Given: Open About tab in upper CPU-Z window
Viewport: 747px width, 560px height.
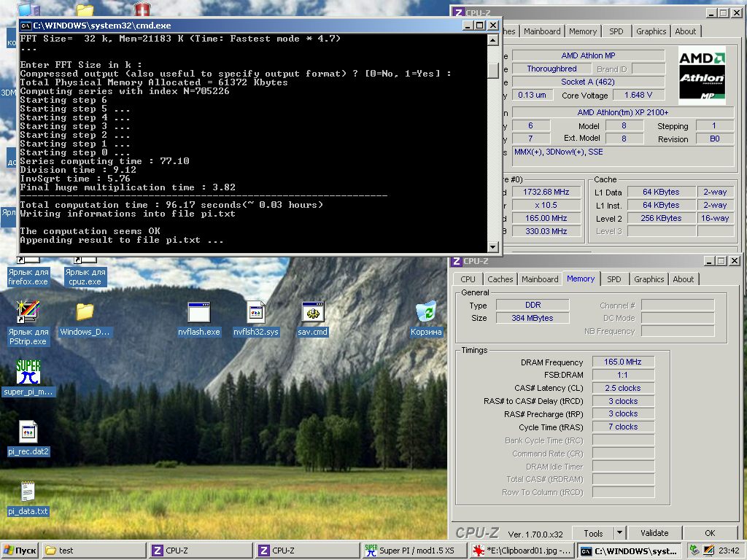Looking at the screenshot, I should [x=686, y=31].
